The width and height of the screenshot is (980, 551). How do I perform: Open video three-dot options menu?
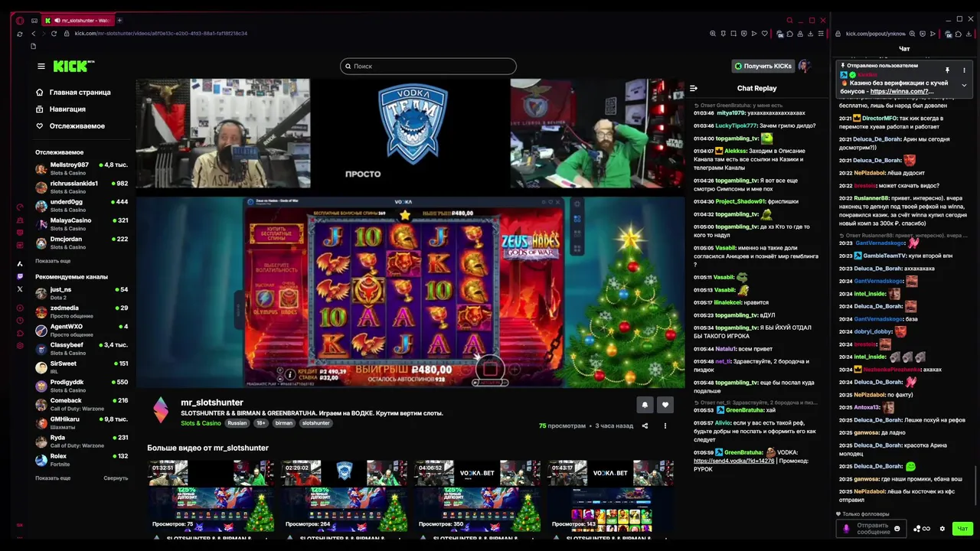[x=665, y=426]
